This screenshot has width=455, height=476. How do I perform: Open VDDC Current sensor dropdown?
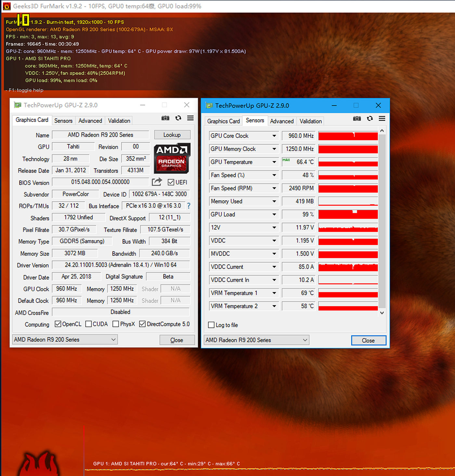[x=274, y=267]
